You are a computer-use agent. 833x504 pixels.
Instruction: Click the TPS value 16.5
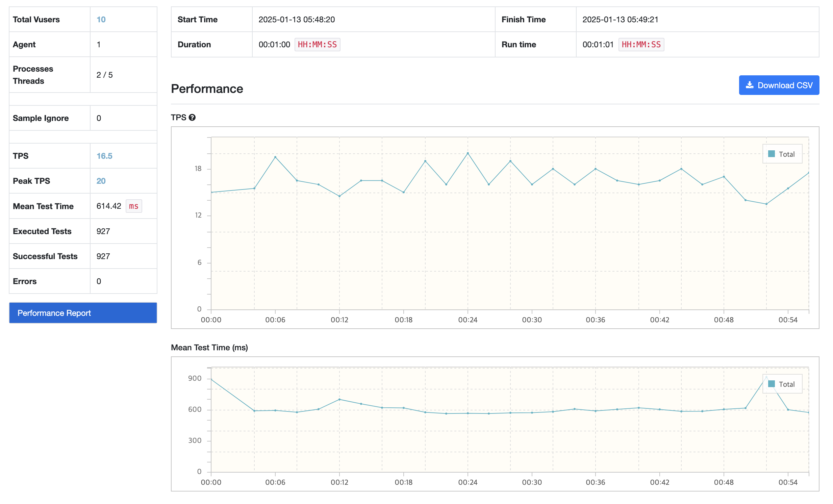104,156
